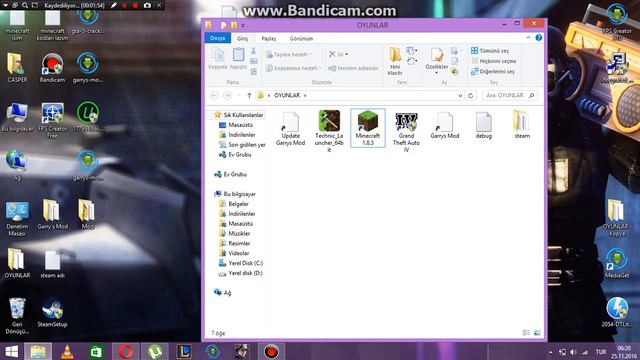
Task: Open the Kopyalama hedefi dropdown
Action: pyautogui.click(x=293, y=68)
